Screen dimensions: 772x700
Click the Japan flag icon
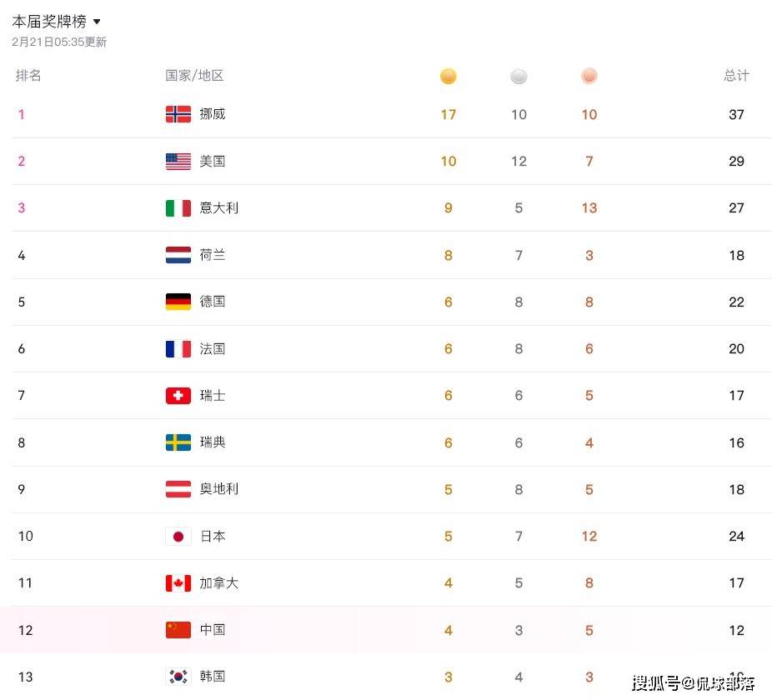point(178,537)
